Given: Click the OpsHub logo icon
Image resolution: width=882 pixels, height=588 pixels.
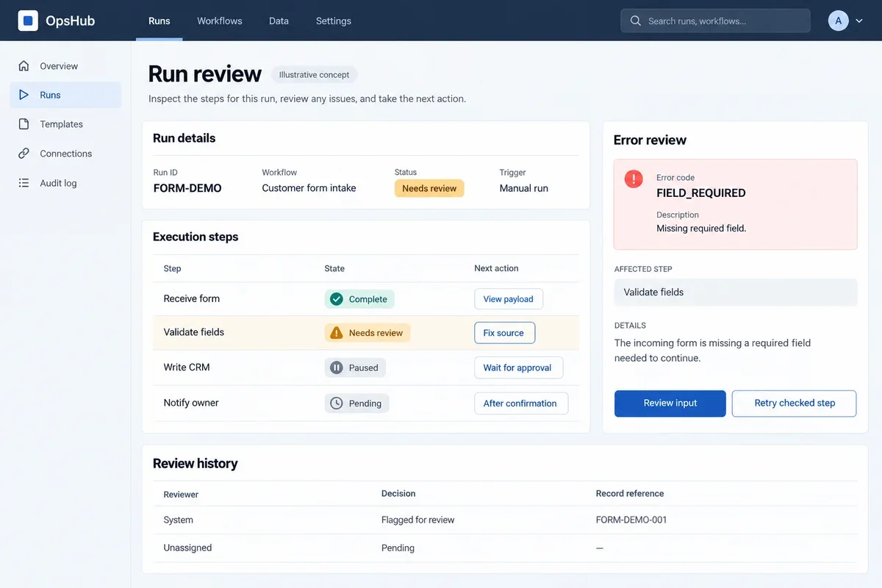Looking at the screenshot, I should pyautogui.click(x=28, y=21).
